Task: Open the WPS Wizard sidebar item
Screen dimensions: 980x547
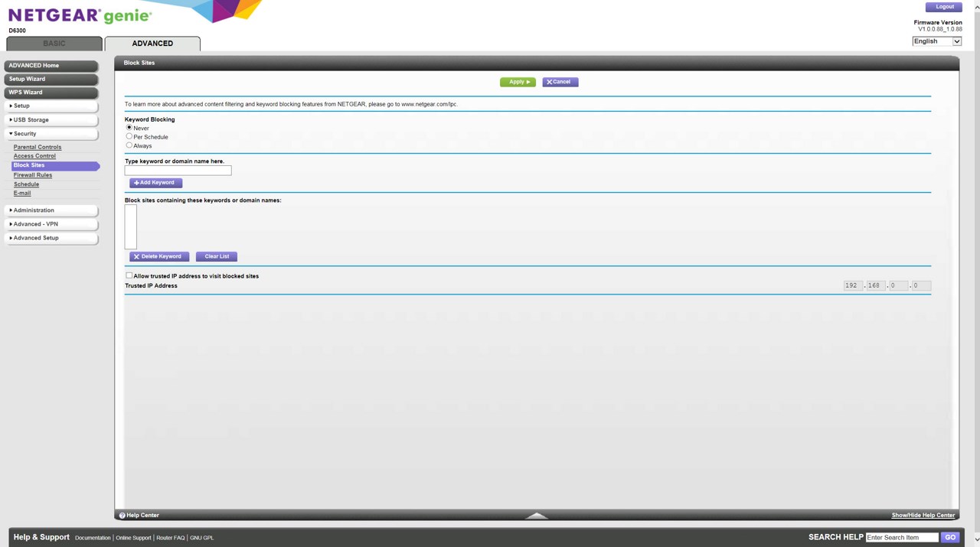Action: pyautogui.click(x=52, y=93)
